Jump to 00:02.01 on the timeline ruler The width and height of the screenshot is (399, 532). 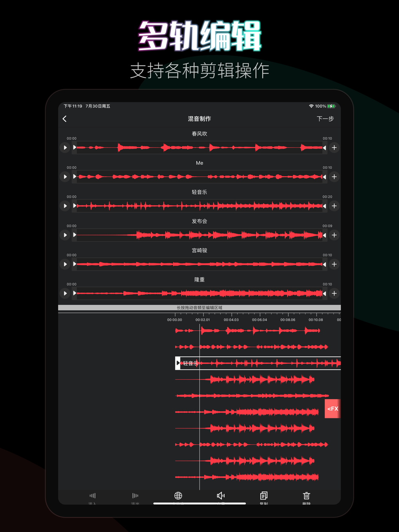(x=203, y=319)
